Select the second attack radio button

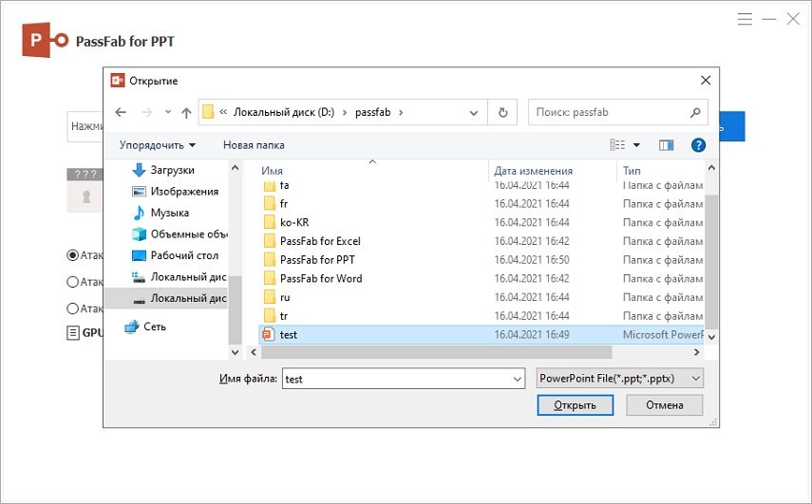pyautogui.click(x=73, y=282)
